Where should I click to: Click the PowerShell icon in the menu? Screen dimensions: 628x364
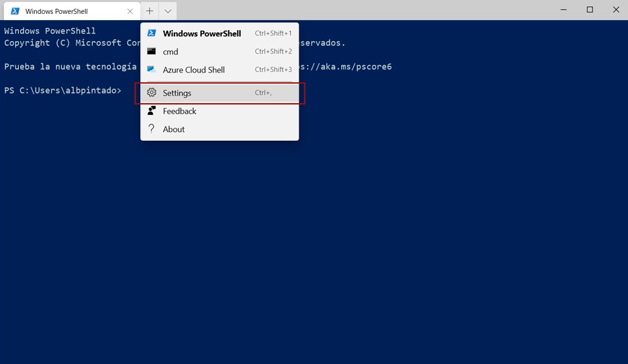coord(151,33)
